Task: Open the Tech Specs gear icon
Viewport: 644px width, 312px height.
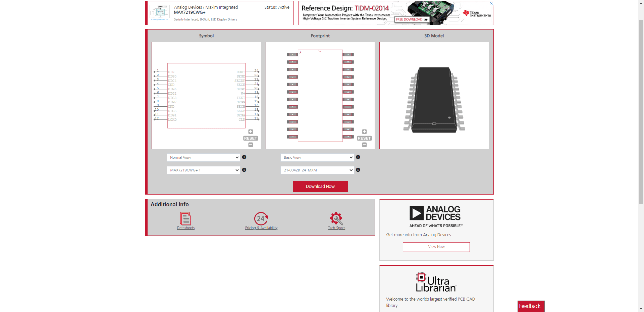Action: click(x=336, y=219)
